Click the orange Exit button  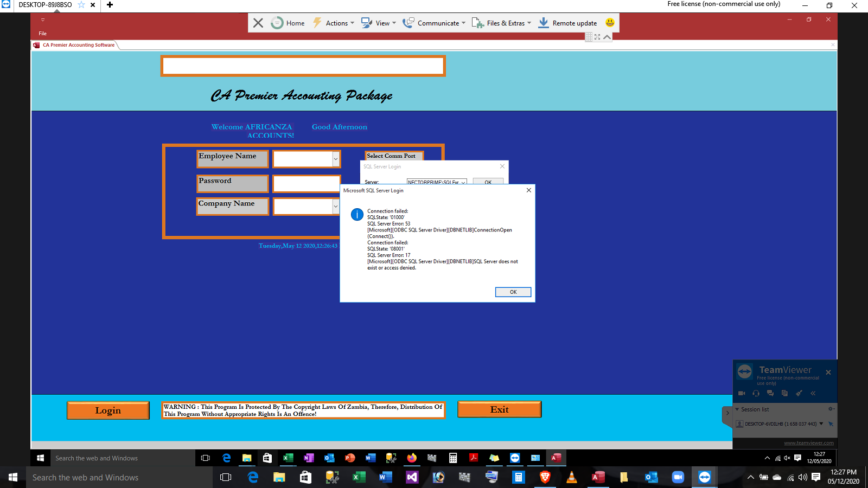(x=499, y=409)
